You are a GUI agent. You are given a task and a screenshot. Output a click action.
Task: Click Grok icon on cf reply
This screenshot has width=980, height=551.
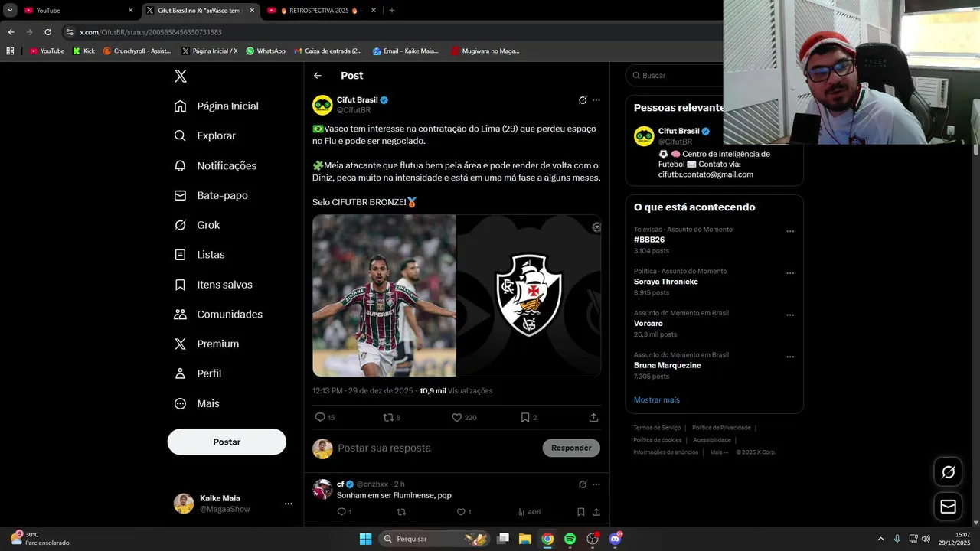pos(583,484)
